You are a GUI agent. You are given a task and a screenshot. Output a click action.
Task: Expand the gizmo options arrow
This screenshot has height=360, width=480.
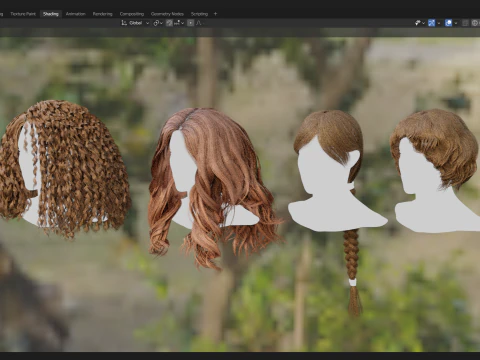pyautogui.click(x=439, y=23)
